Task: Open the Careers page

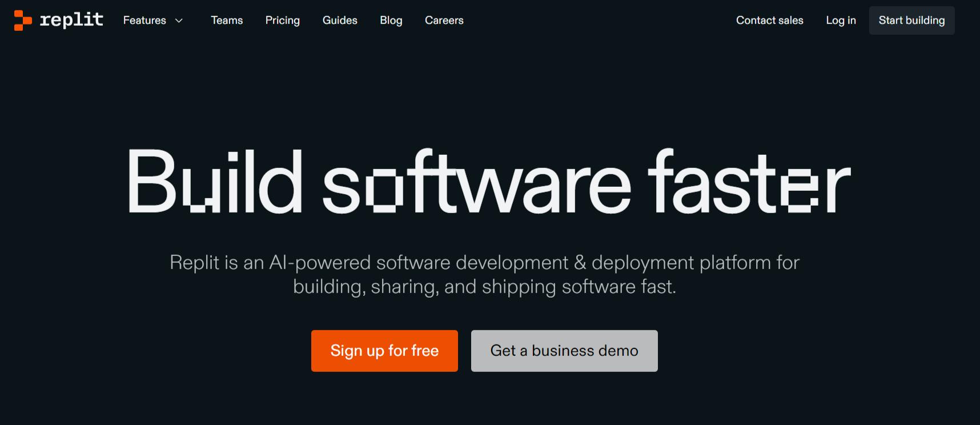Action: (444, 21)
